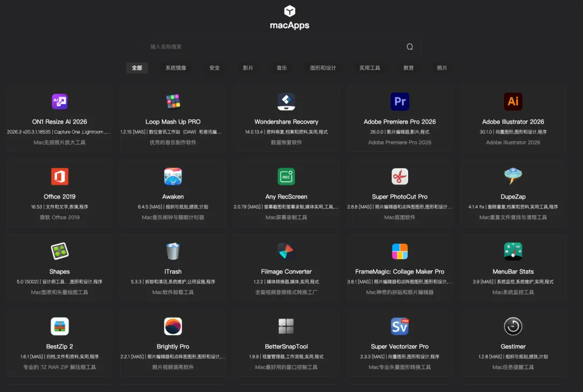Open the Gestimer timer icon
Screen dimensions: 583x392
pos(513,326)
